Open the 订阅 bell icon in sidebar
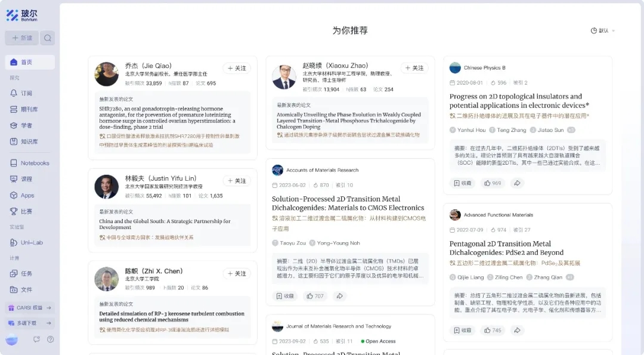 coord(14,93)
